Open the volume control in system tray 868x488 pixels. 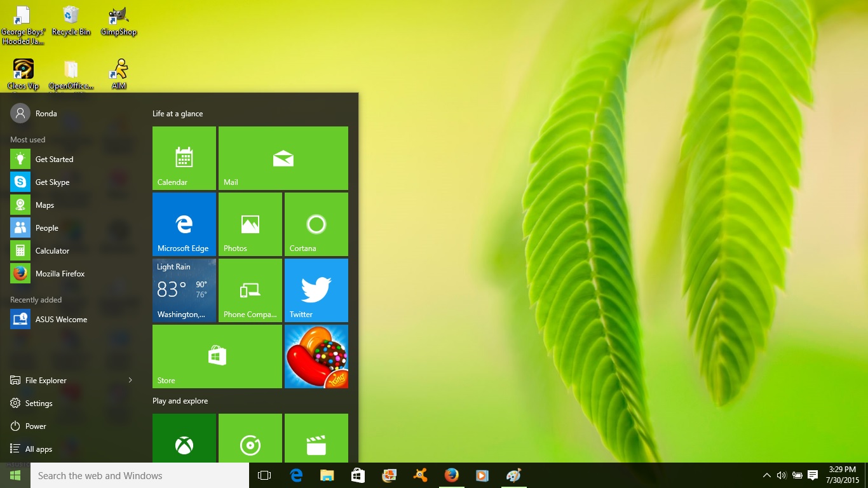[x=781, y=475]
